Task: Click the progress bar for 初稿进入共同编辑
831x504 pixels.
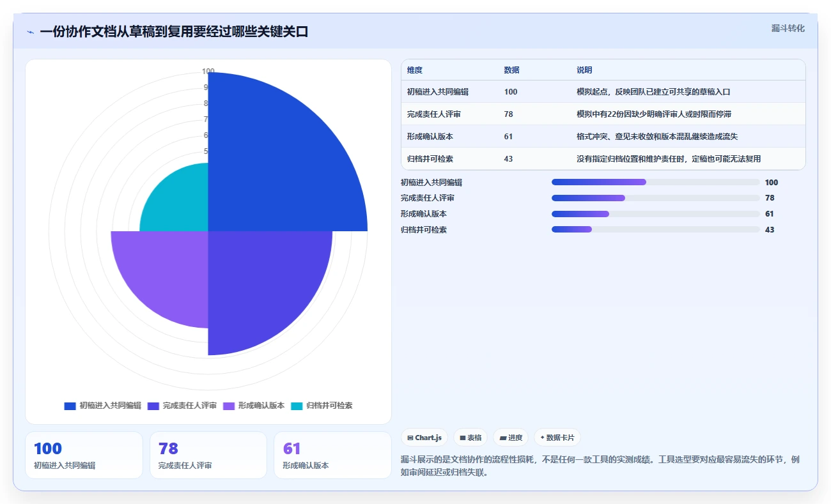Action: tap(656, 182)
